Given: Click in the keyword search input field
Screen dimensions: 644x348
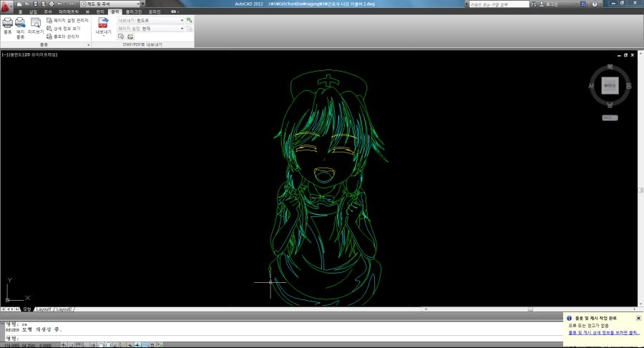Looking at the screenshot, I should coord(499,4).
